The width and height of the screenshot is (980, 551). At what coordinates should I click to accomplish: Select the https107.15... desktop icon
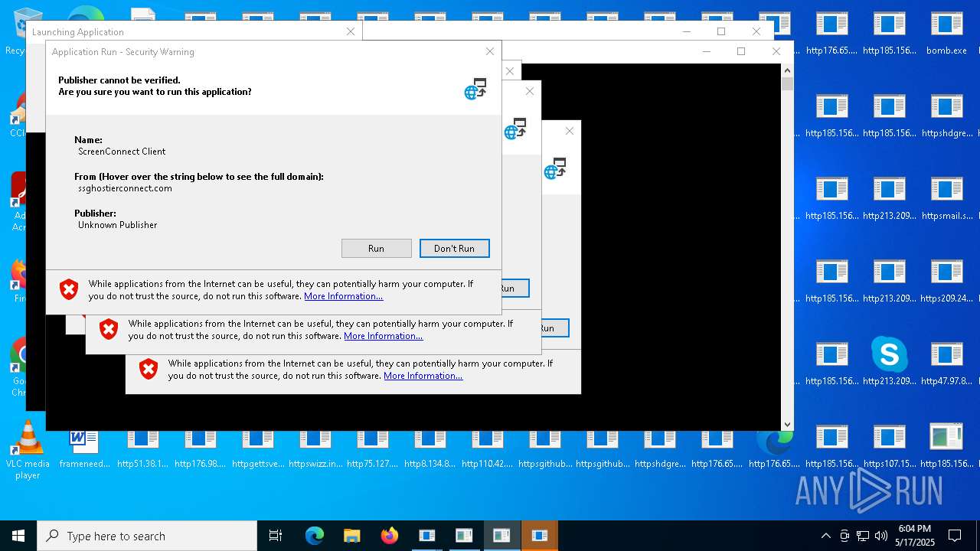[889, 447]
